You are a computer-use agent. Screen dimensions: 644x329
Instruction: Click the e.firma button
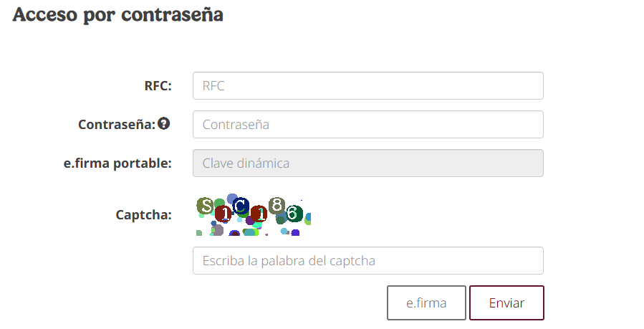click(426, 302)
